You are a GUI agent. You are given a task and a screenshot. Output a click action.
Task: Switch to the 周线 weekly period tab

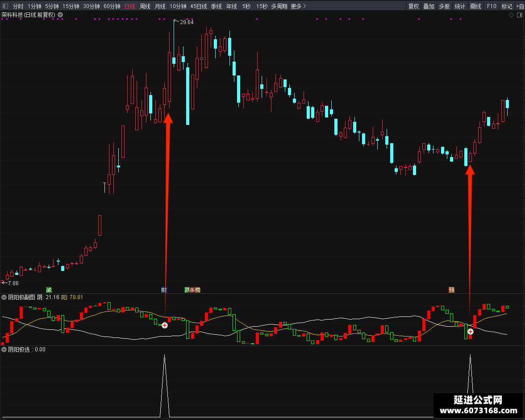(145, 6)
